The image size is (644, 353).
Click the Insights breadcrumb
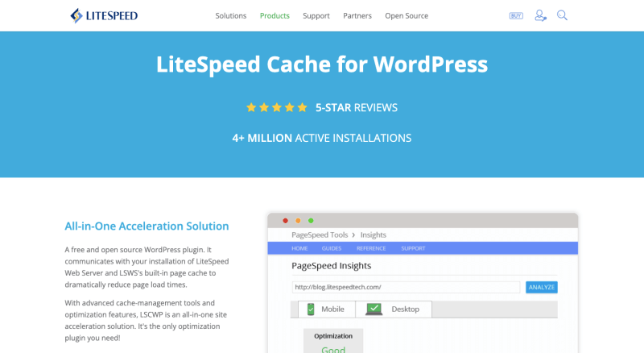tap(374, 235)
